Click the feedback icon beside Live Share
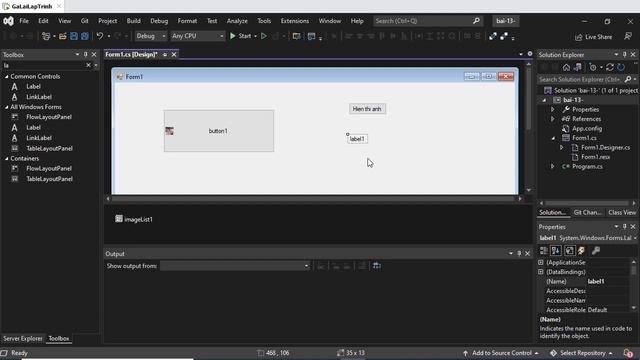Image resolution: width=640 pixels, height=360 pixels. (x=628, y=36)
